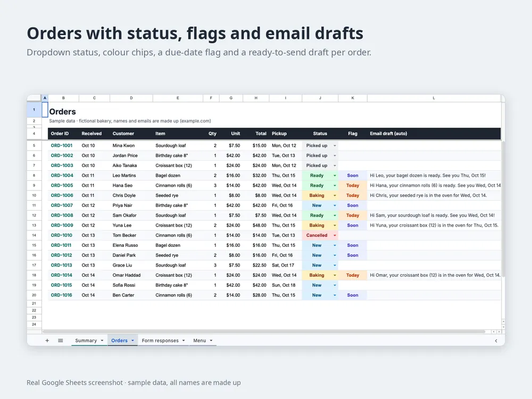
Task: Open status dropdown for ORD-1014 Baking
Action: (335, 275)
